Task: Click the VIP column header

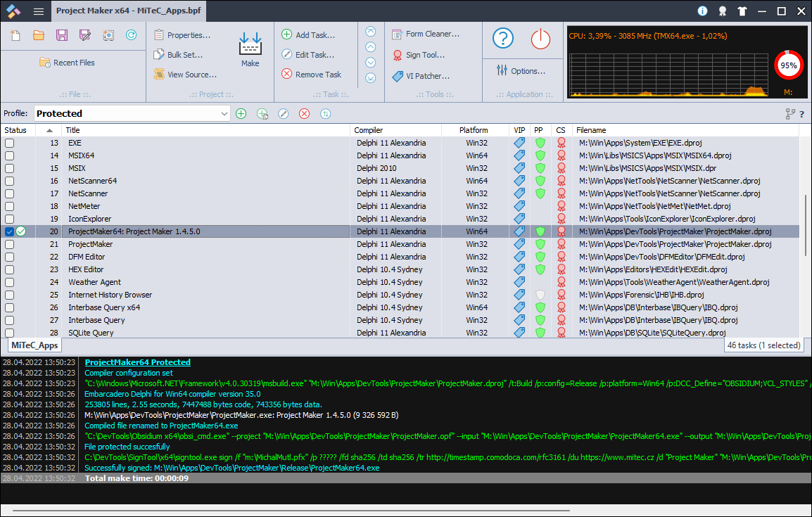Action: (x=519, y=130)
